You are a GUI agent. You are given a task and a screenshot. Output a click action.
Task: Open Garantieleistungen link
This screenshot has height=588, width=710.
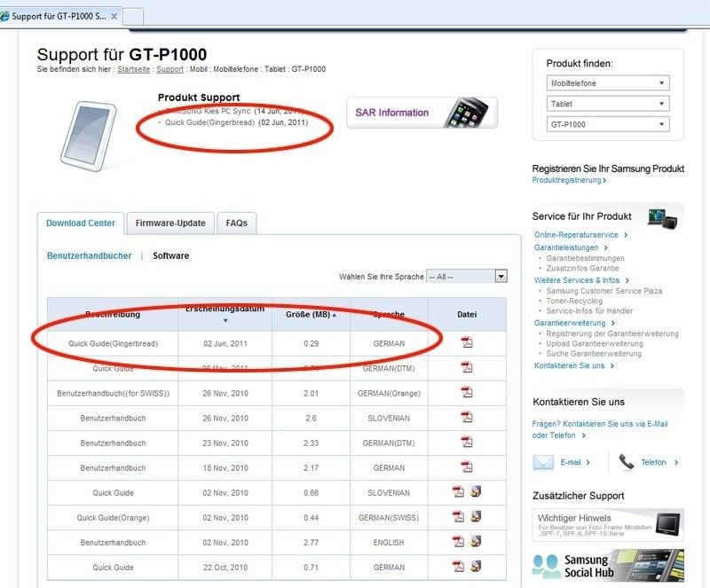pos(571,247)
